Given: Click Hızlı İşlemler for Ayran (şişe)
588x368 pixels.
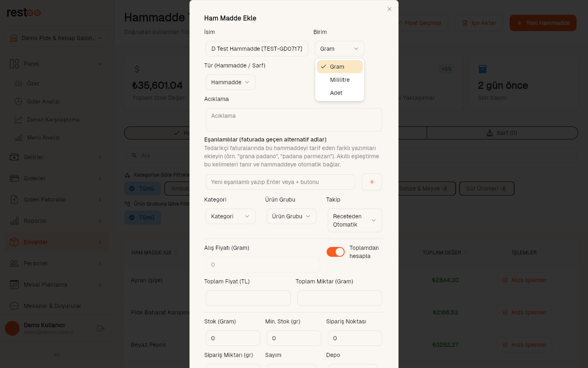Looking at the screenshot, I should pyautogui.click(x=525, y=280).
